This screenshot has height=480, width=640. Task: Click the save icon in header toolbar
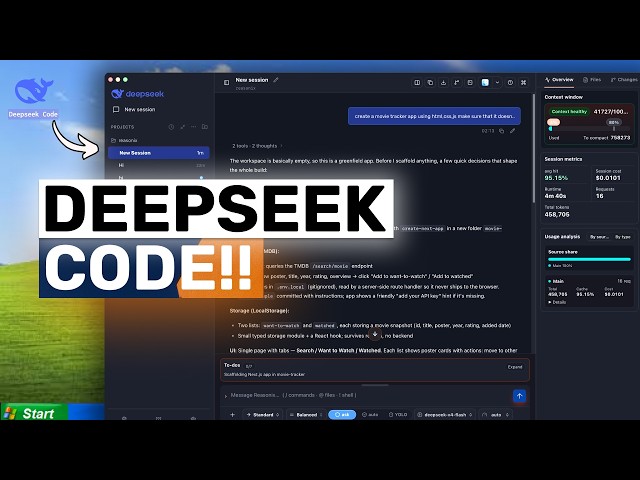click(x=470, y=82)
